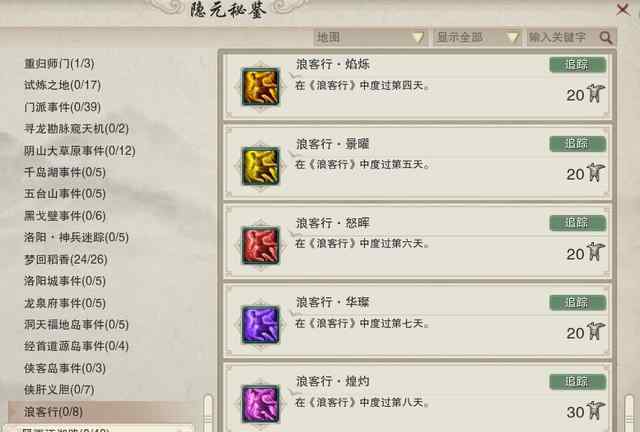Click the 30-point reward icon for 煌灼

pos(596,411)
